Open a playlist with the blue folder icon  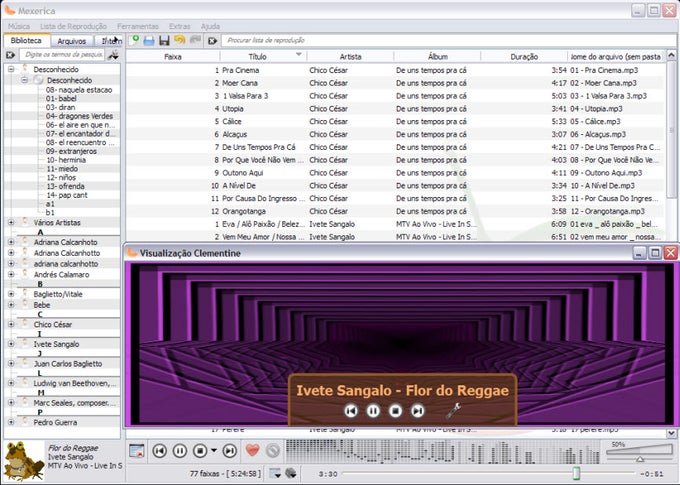pyautogui.click(x=149, y=40)
